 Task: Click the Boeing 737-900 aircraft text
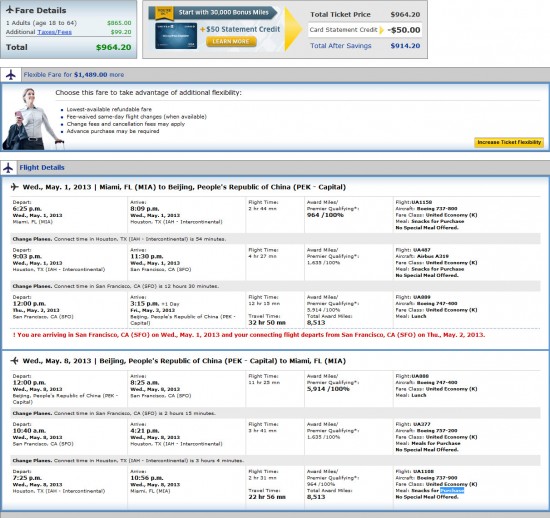click(437, 478)
